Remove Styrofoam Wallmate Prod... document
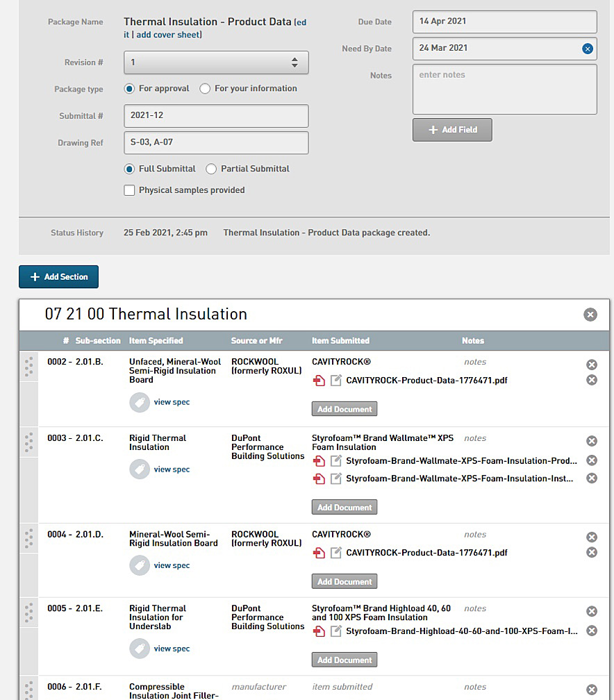The width and height of the screenshot is (614, 700). pyautogui.click(x=592, y=460)
